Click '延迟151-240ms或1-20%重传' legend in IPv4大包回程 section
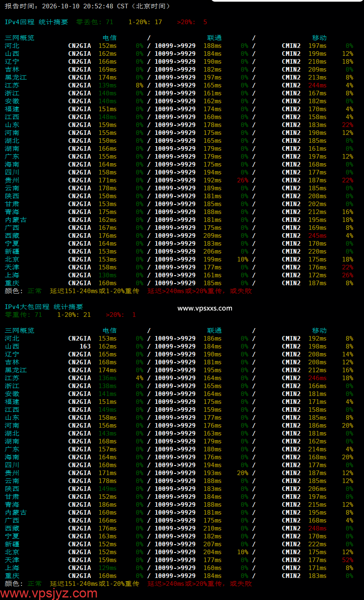364x600 pixels. point(95,584)
